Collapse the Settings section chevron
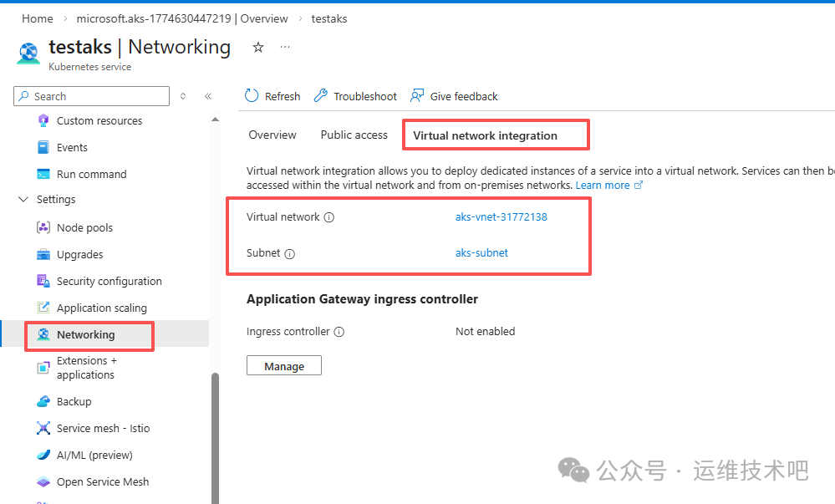The width and height of the screenshot is (835, 504). point(23,200)
